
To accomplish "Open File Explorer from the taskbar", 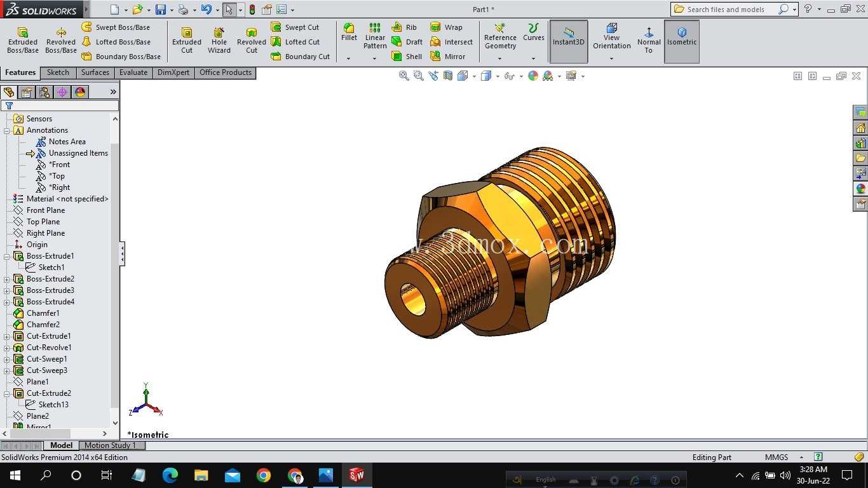I will click(x=201, y=475).
